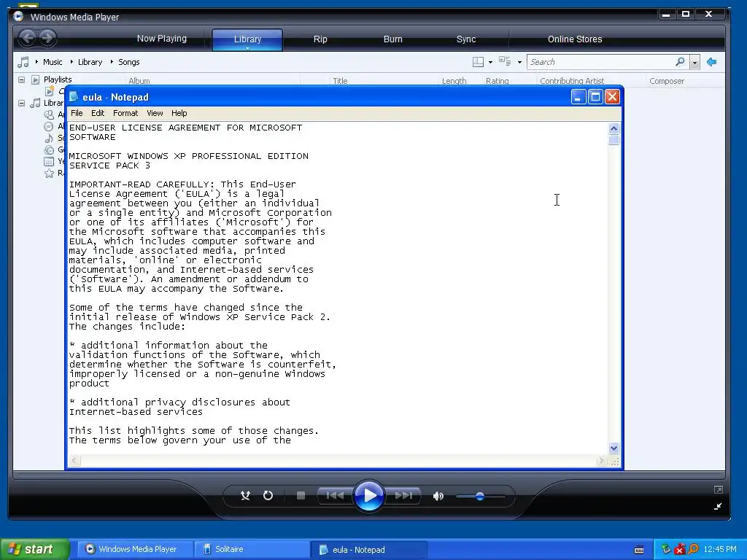Focus the Media Player Search box
The image size is (747, 560).
pos(600,62)
